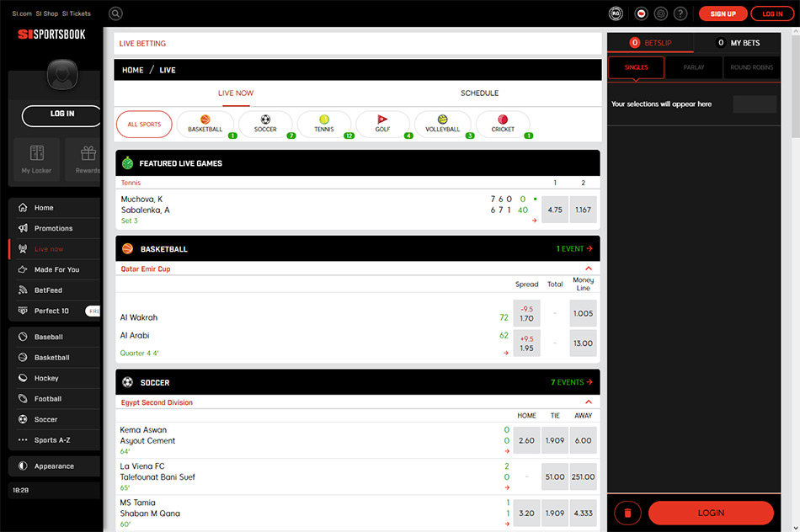Click the responsible gaming RG icon
This screenshot has height=532, width=800.
tap(616, 13)
